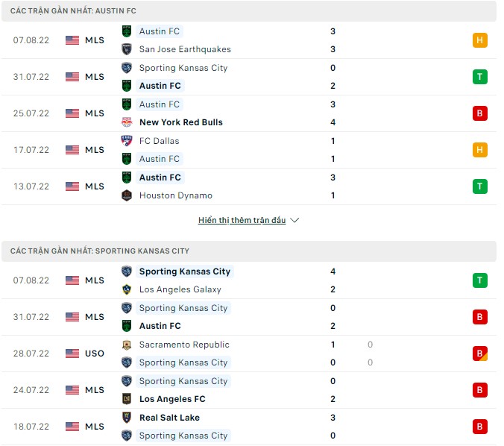Click the Real Salt Lake crest
504x446 pixels.
tap(127, 418)
